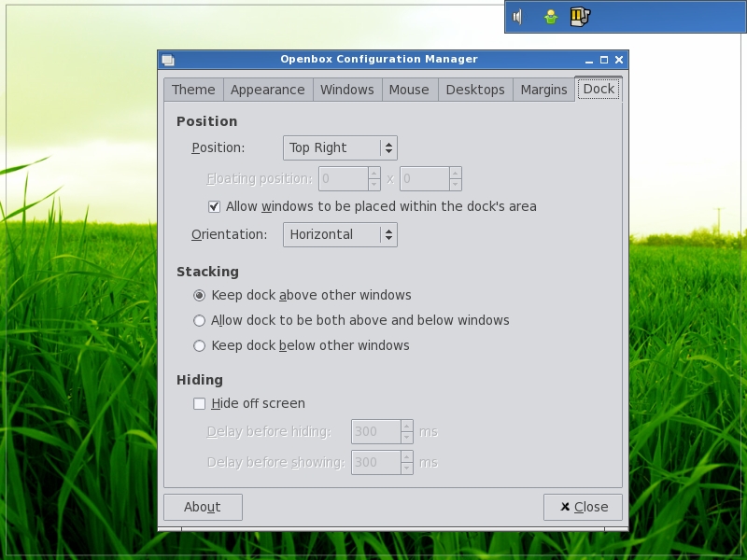Image resolution: width=747 pixels, height=560 pixels.
Task: Maximize the Openbox Configuration Manager window
Action: [604, 60]
